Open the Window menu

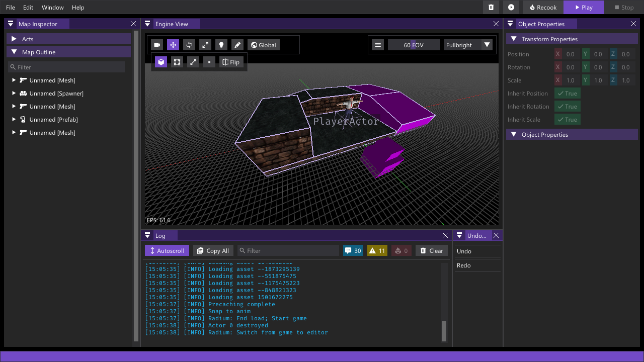coord(53,8)
